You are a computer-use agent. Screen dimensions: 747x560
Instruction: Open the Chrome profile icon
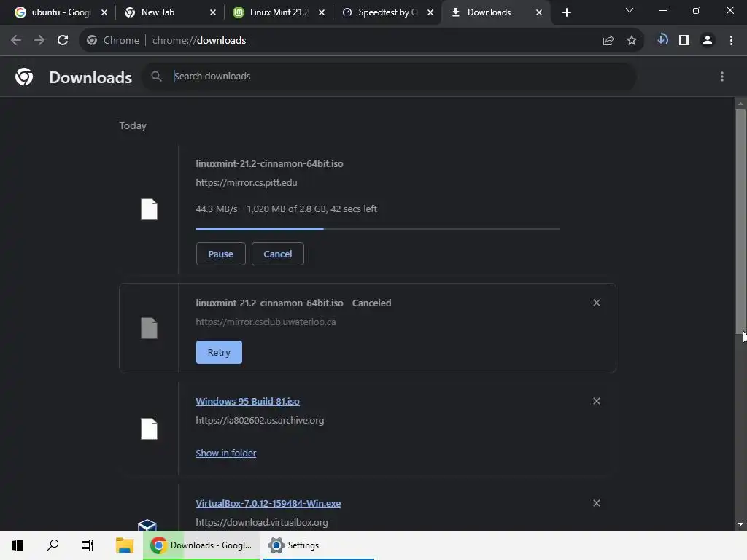708,41
